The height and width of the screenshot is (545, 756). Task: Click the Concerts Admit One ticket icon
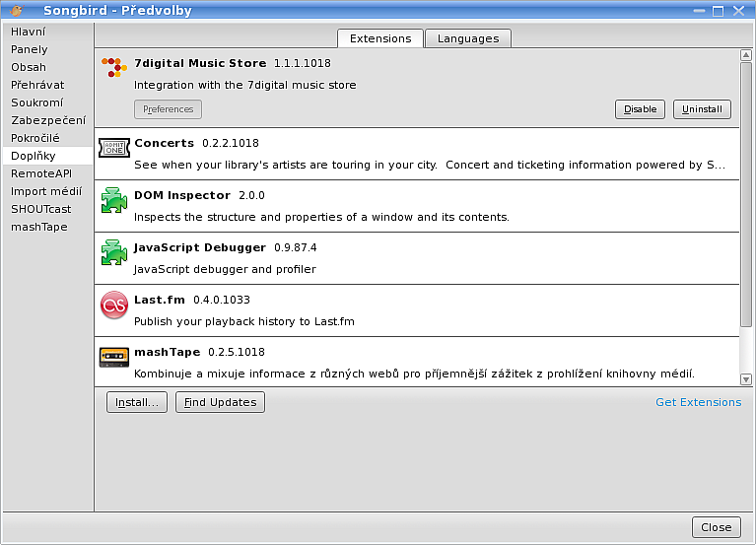pos(114,148)
